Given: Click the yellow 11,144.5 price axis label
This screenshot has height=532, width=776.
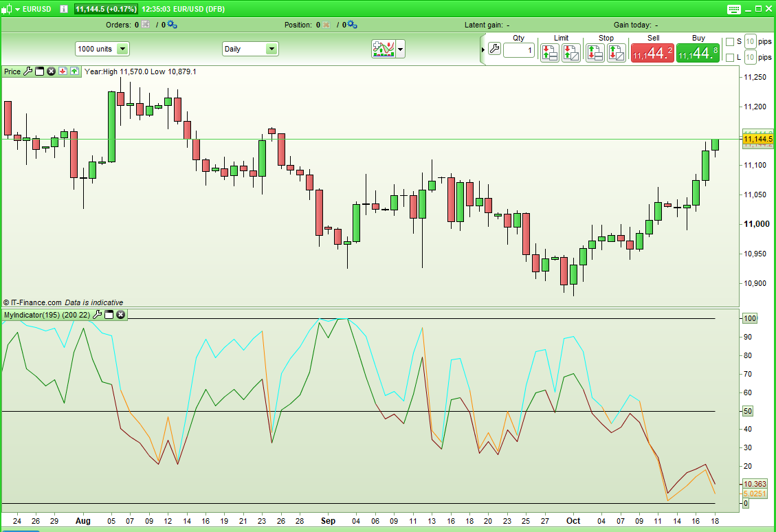Looking at the screenshot, I should point(757,139).
